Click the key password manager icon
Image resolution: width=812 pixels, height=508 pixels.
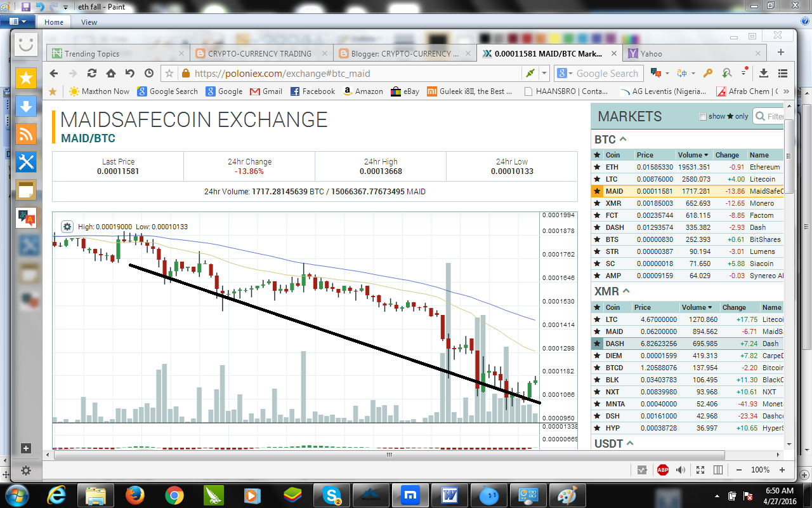pyautogui.click(x=708, y=74)
